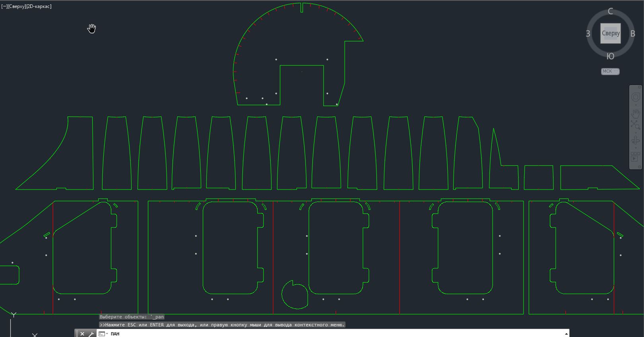Open the [Сверху] view controls menu
644x337 pixels.
tap(16, 6)
